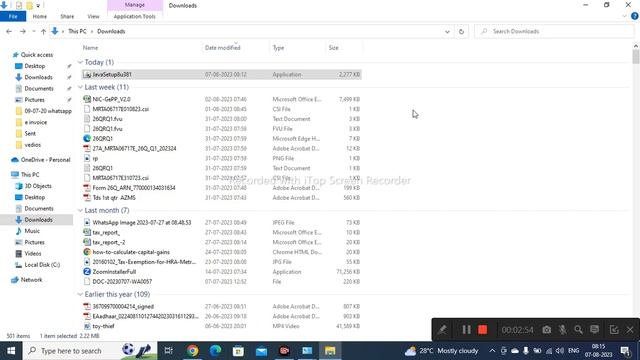Open Network in the navigation pane
The width and height of the screenshot is (640, 360).
(31, 280)
